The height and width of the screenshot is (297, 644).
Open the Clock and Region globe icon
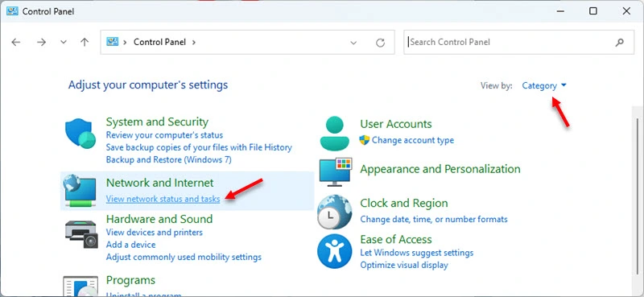(334, 212)
